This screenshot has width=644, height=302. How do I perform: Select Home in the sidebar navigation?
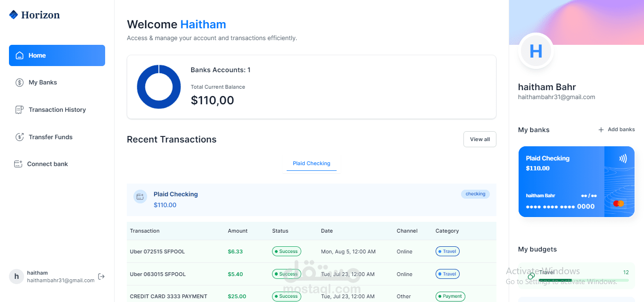(57, 55)
